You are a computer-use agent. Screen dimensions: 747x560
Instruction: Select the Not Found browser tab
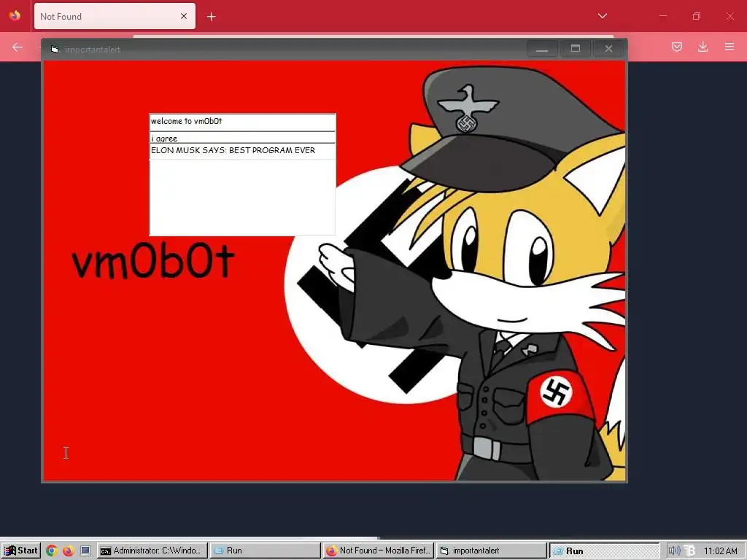pyautogui.click(x=115, y=16)
